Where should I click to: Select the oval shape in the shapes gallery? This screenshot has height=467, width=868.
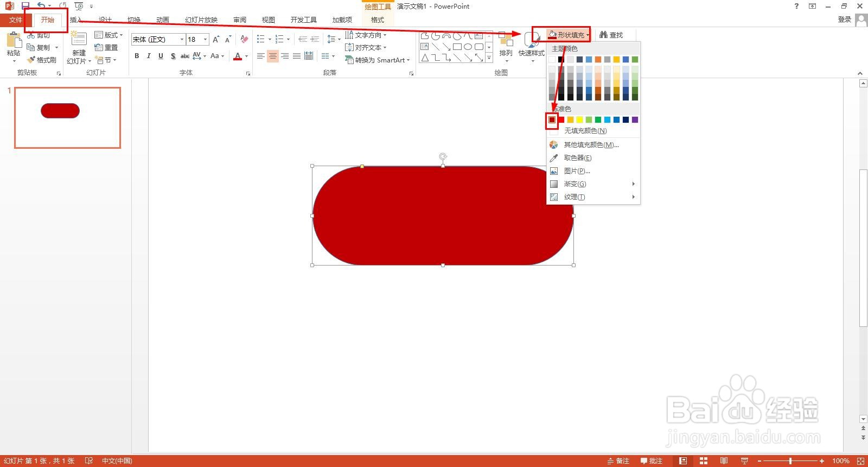(x=468, y=47)
